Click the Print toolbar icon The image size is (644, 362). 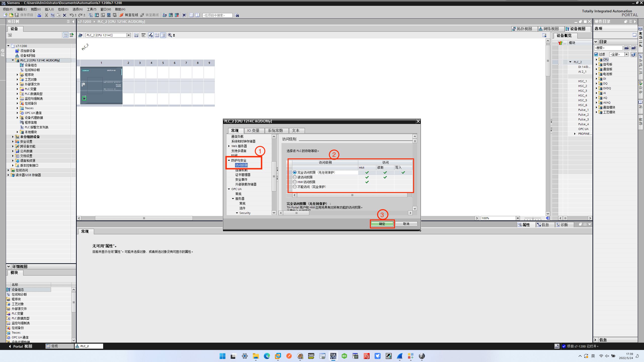coord(39,15)
